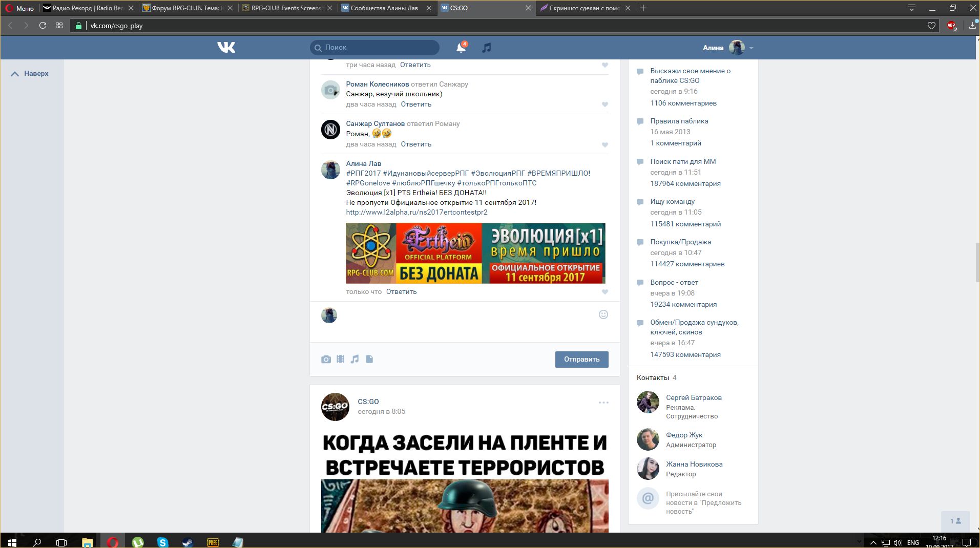Attach a photo with the camera icon
Image resolution: width=980 pixels, height=548 pixels.
326,360
